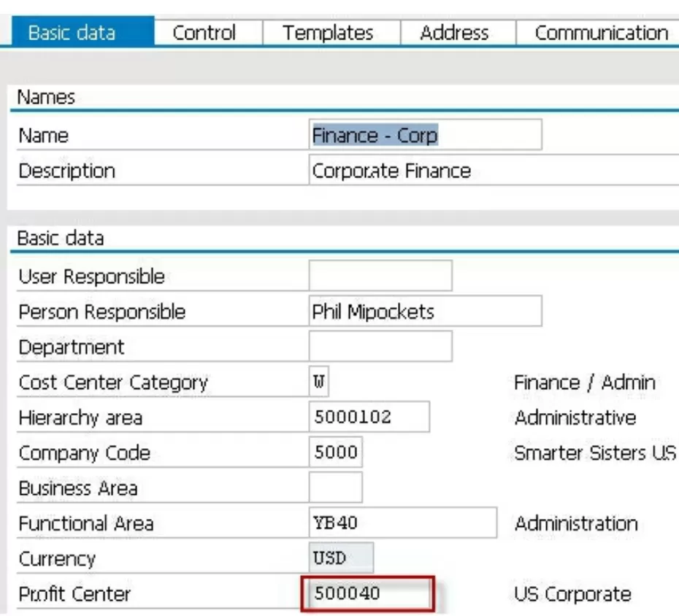Click the highlighted Profit Center field 500040

pos(368,594)
